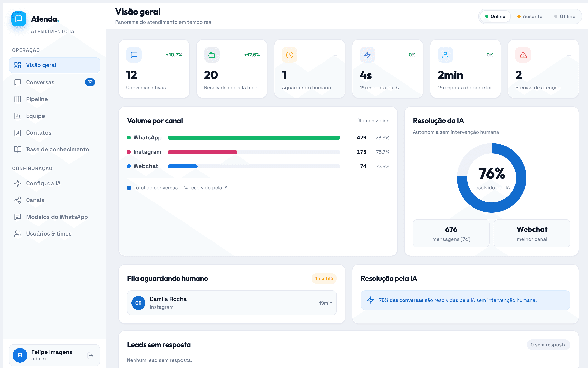The width and height of the screenshot is (588, 368).
Task: Click the Atenda chat logo icon
Action: click(19, 19)
